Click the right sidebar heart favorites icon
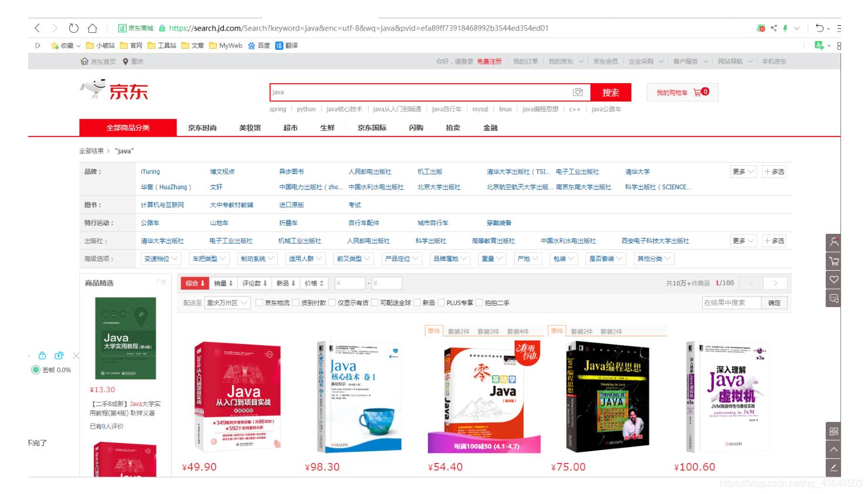 [x=833, y=280]
